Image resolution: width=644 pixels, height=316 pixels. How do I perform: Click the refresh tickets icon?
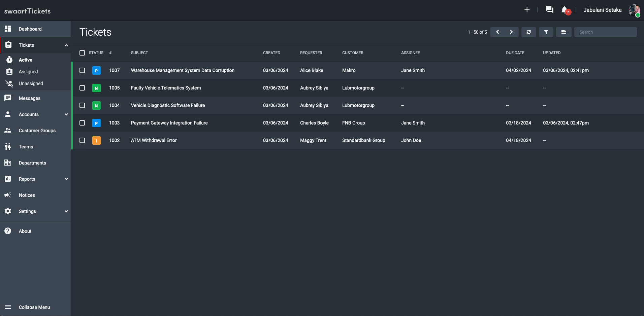(x=528, y=32)
